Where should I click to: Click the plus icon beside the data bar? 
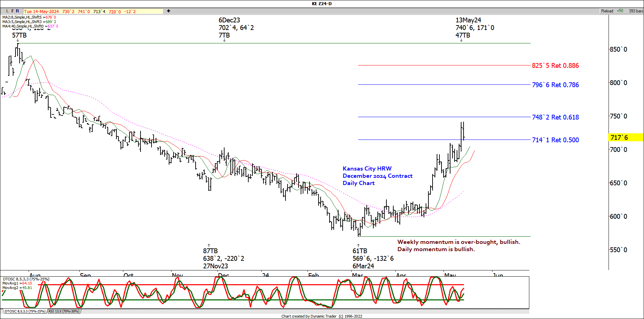click(168, 11)
